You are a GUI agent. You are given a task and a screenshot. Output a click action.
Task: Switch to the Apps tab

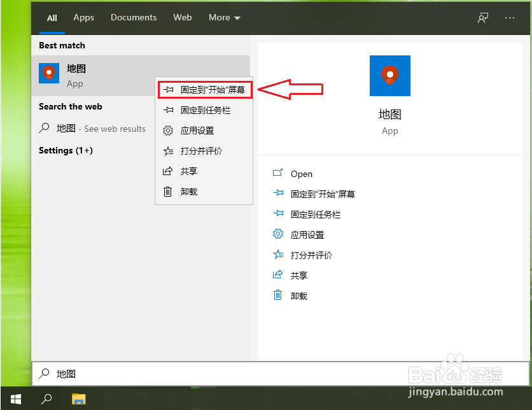coord(83,18)
